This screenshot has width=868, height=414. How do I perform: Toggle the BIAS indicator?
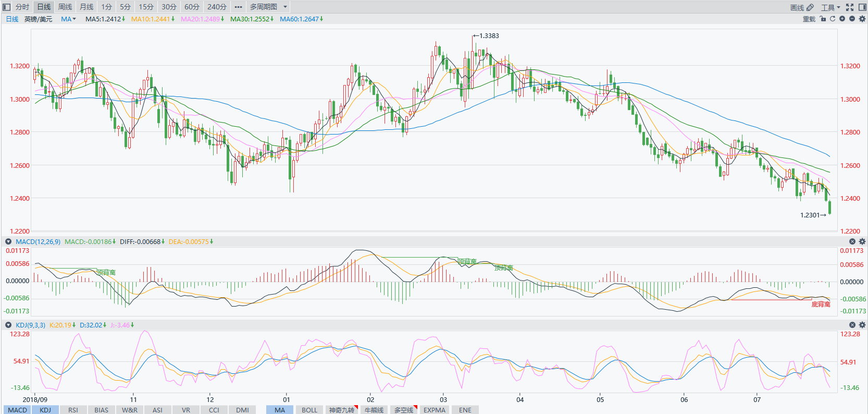coord(102,410)
